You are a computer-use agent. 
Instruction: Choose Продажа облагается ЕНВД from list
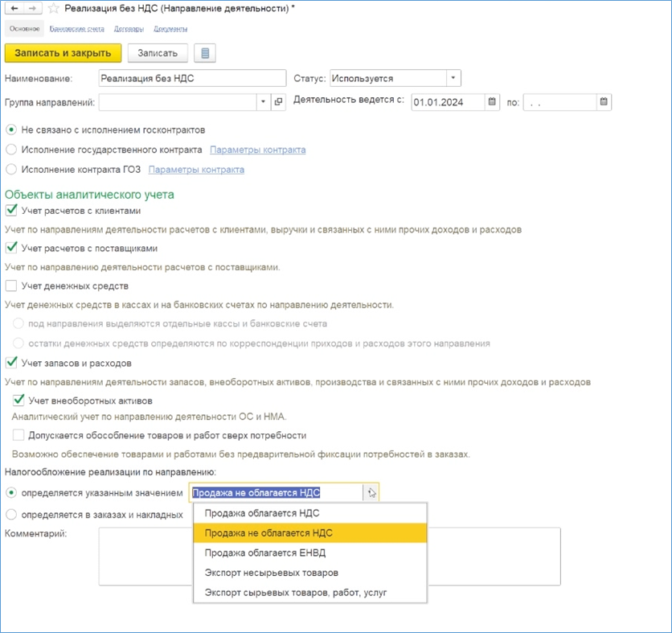(x=310, y=553)
